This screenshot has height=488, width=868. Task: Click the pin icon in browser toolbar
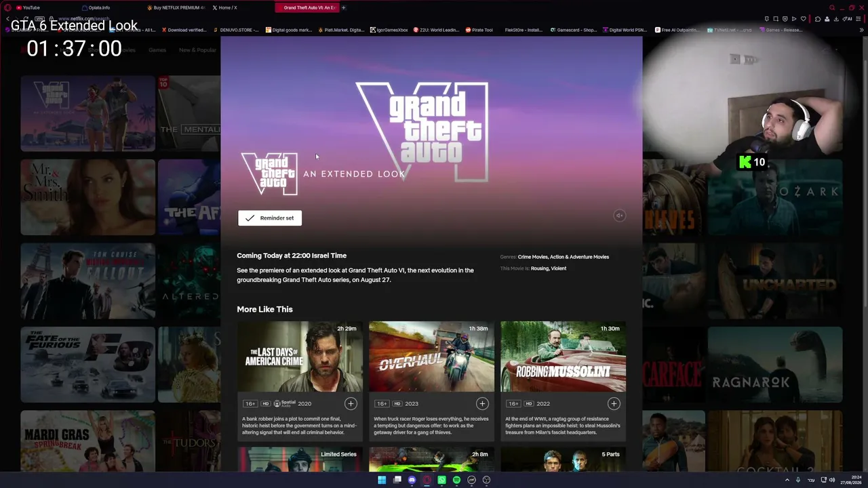767,19
